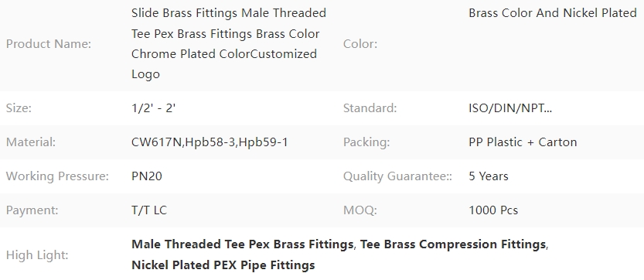Image resolution: width=644 pixels, height=280 pixels.
Task: Click the Working Pressure label
Action: pyautogui.click(x=57, y=176)
